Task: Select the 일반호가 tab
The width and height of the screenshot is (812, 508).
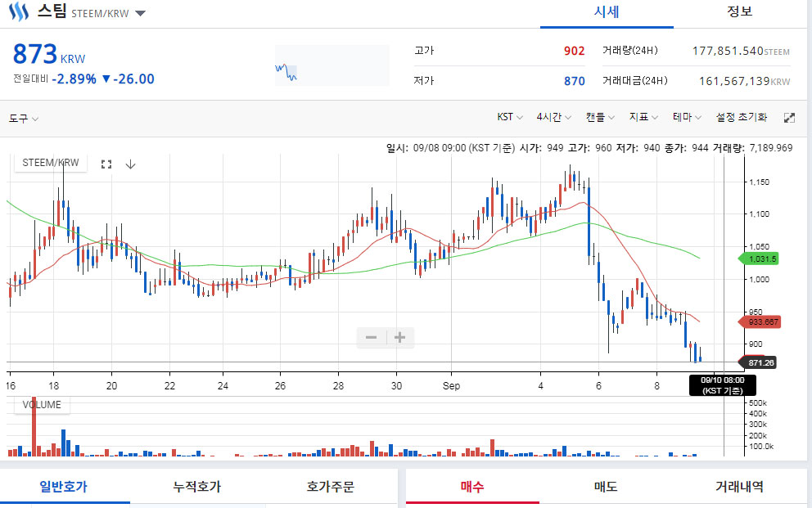Action: 64,486
